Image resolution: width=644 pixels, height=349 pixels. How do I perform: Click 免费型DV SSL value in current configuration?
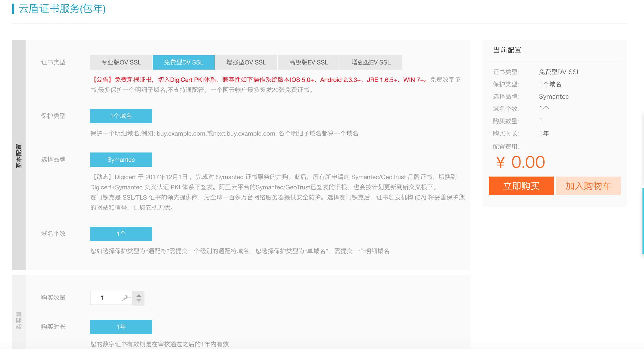(560, 72)
